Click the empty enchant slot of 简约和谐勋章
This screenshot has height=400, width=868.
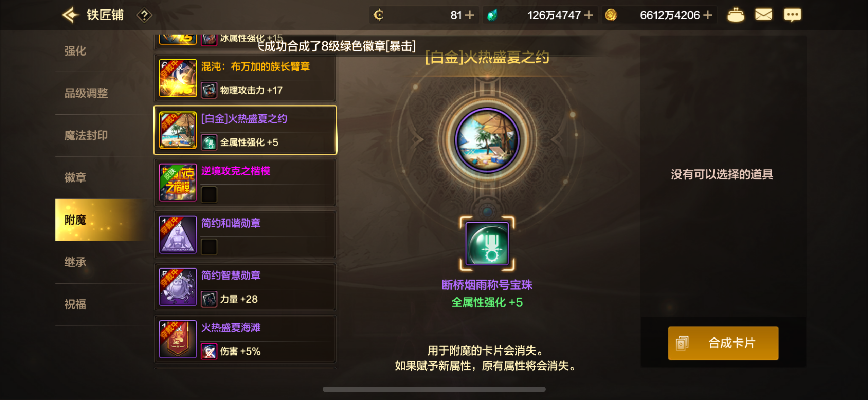(209, 247)
